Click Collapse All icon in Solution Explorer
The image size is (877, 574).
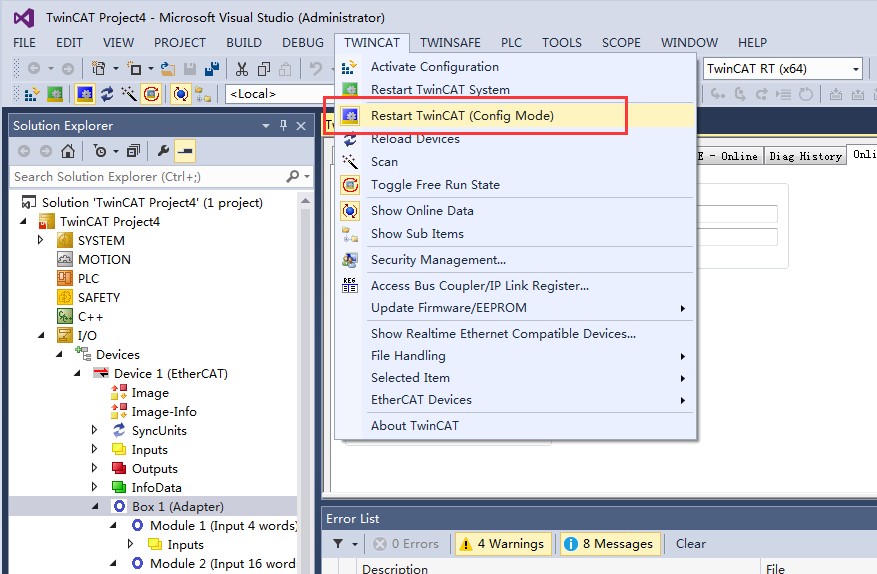[x=133, y=151]
